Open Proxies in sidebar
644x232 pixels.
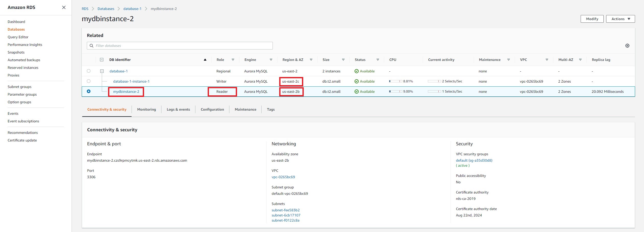pyautogui.click(x=14, y=75)
